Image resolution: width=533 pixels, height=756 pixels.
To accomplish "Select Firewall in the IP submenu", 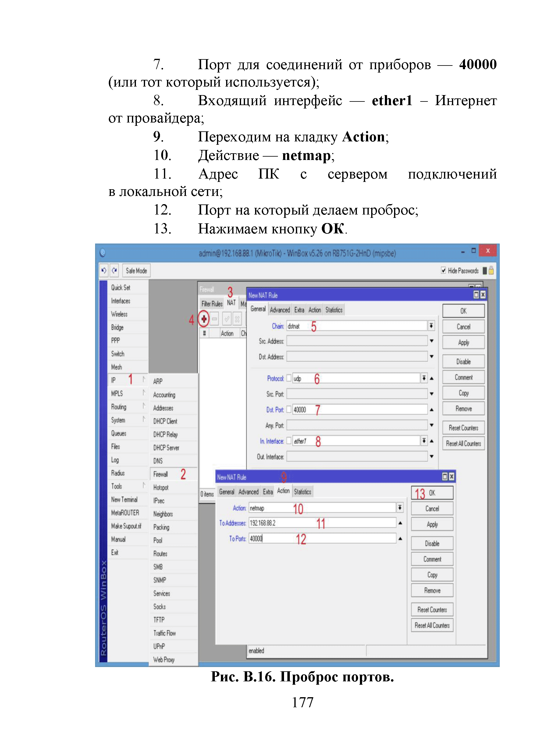I will coord(173,474).
